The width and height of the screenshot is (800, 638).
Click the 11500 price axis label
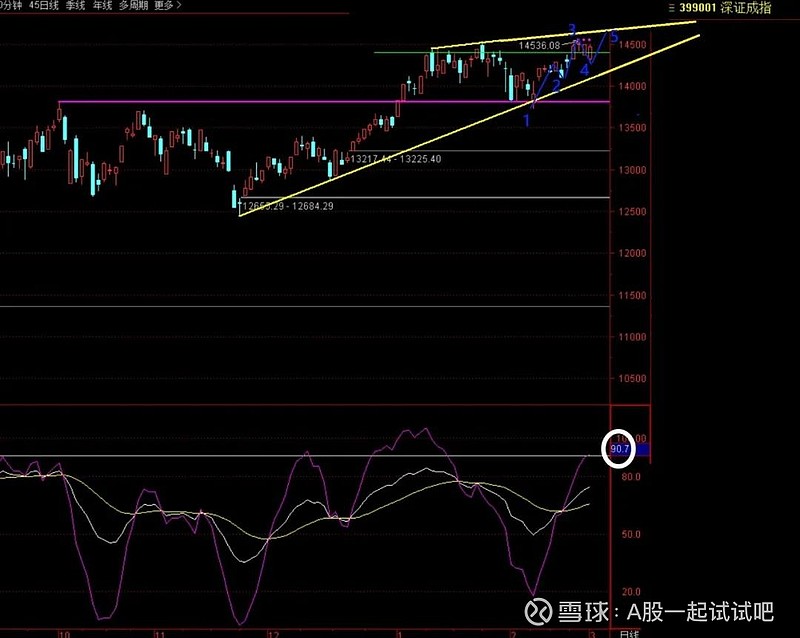pos(632,296)
